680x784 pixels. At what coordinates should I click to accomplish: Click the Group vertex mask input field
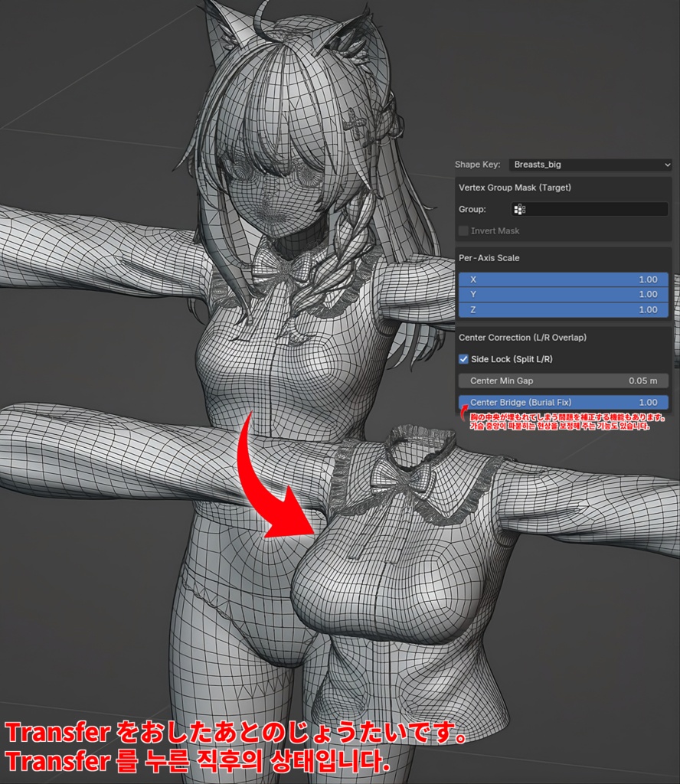click(x=590, y=209)
